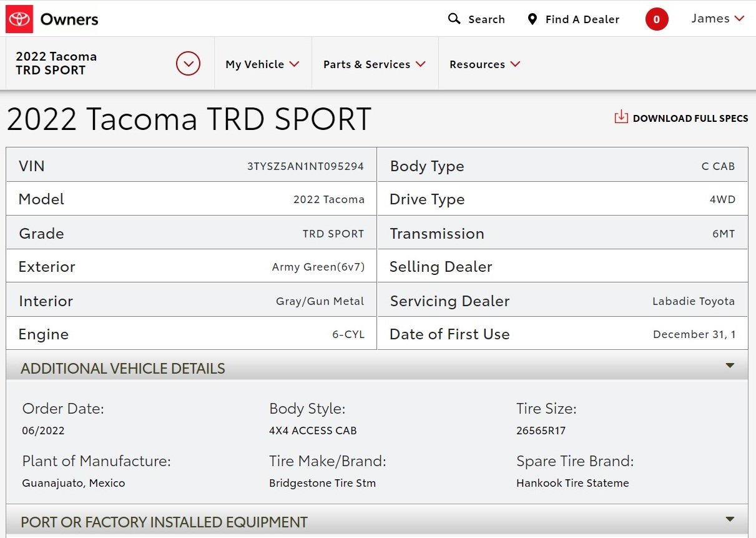Click the Date of First Use value
756x538 pixels.
[x=694, y=334]
